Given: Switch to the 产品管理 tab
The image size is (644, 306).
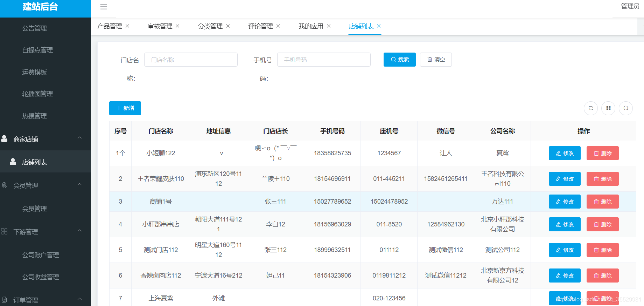Looking at the screenshot, I should click(x=110, y=26).
